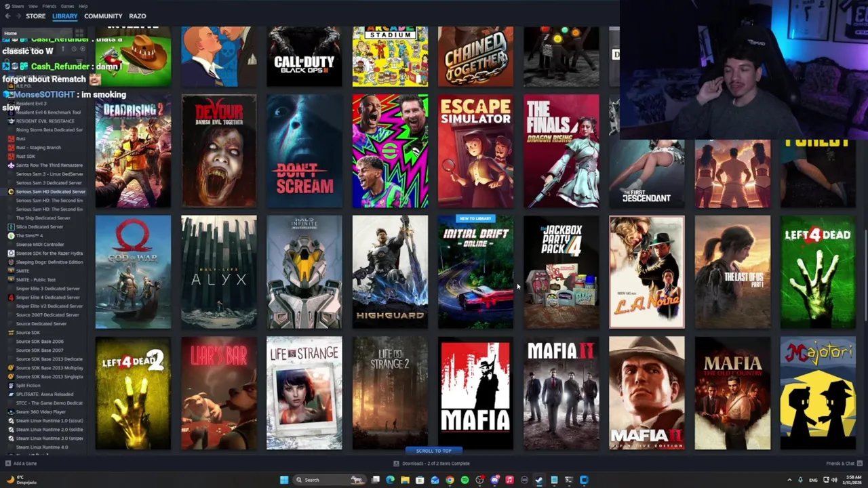
Task: Open the Don't Scream game cover
Action: 304,150
